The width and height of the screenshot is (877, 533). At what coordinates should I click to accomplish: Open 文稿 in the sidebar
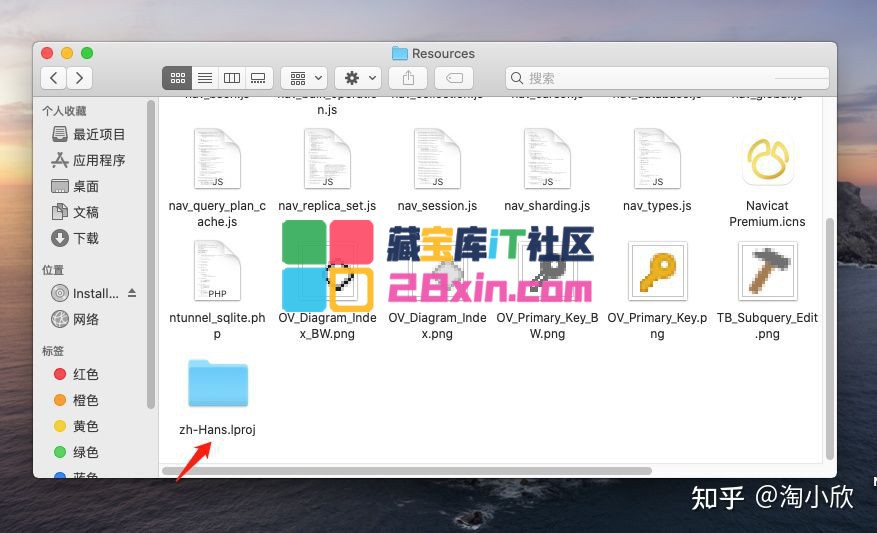(76, 212)
